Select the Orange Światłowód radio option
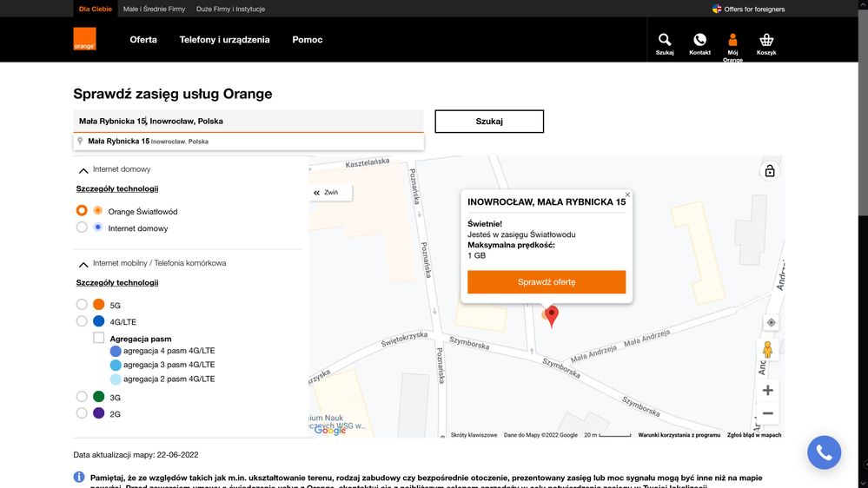Screen dimensions: 868x488 82,211
